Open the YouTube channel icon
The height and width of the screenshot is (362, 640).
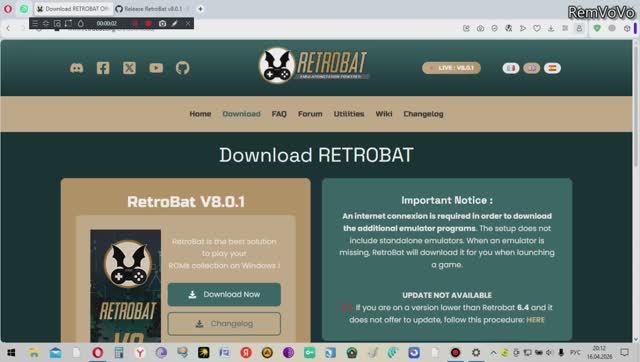click(156, 68)
